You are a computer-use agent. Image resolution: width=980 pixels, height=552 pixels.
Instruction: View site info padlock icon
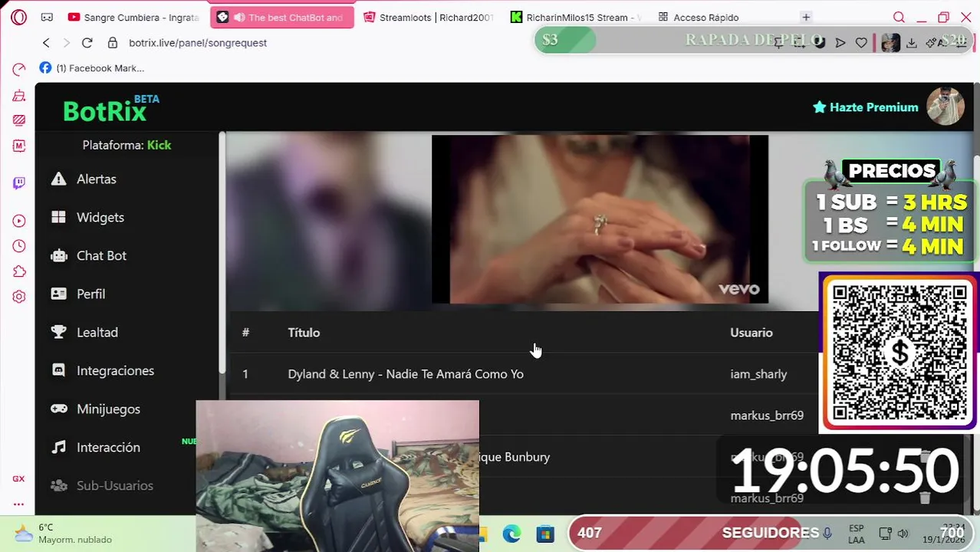pos(113,43)
